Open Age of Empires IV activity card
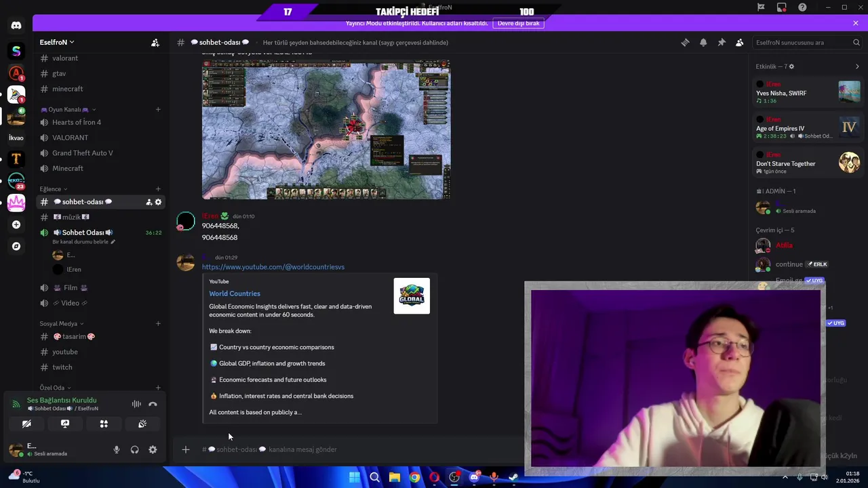Viewport: 868px width, 488px height. pyautogui.click(x=808, y=127)
